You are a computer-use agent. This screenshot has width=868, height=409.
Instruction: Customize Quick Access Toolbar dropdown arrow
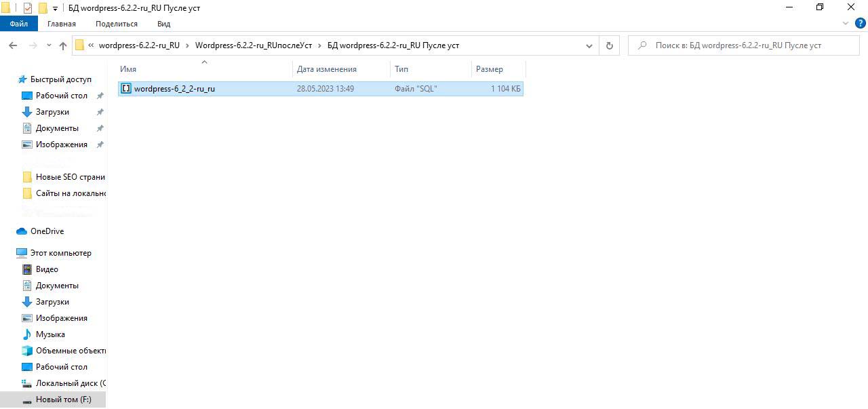coord(56,9)
